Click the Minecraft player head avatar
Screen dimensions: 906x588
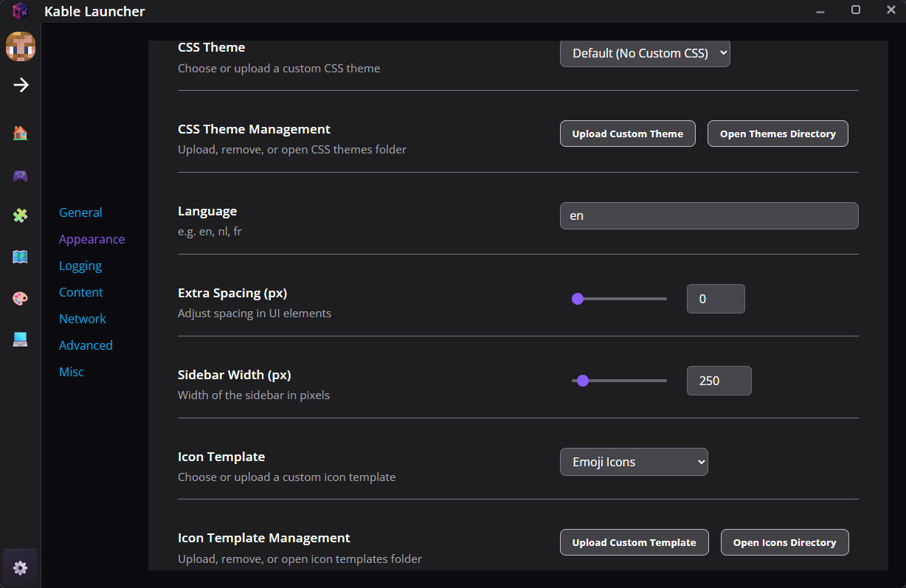click(20, 46)
